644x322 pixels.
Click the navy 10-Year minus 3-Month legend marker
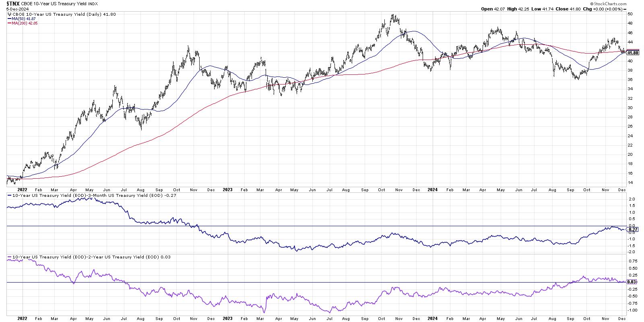click(x=10, y=195)
